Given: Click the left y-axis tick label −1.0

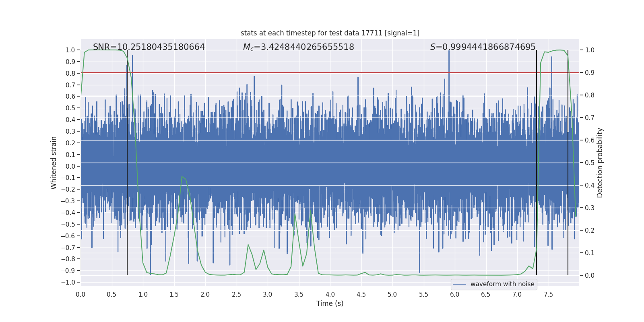Looking at the screenshot, I should pos(68,282).
